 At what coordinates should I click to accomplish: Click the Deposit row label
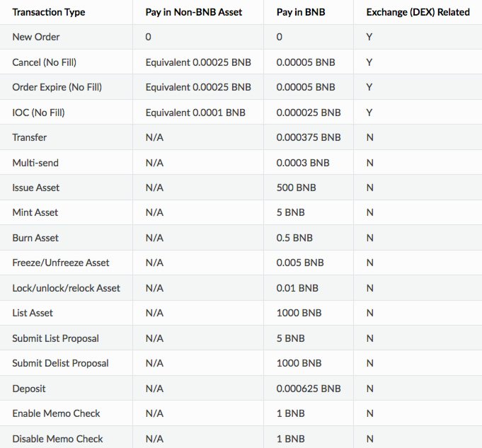coord(29,389)
